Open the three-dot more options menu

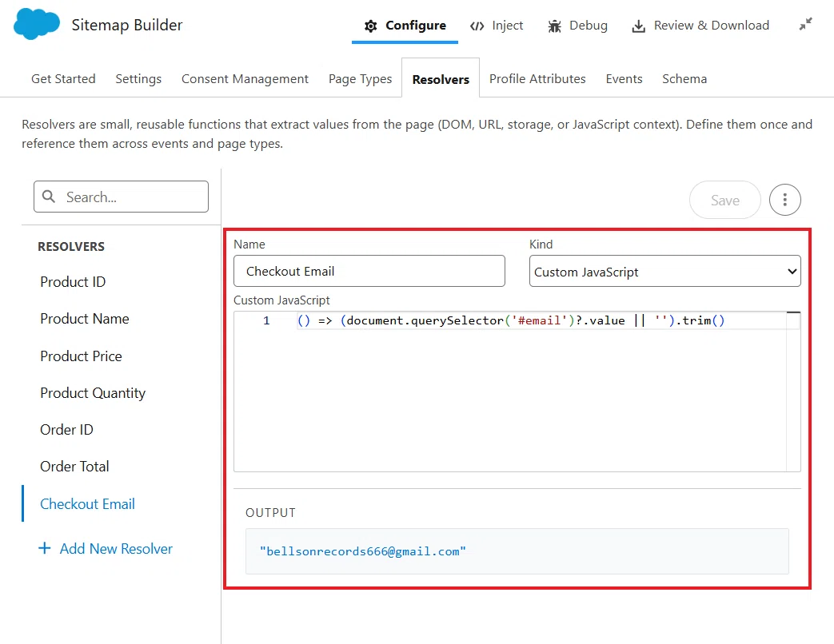tap(784, 200)
